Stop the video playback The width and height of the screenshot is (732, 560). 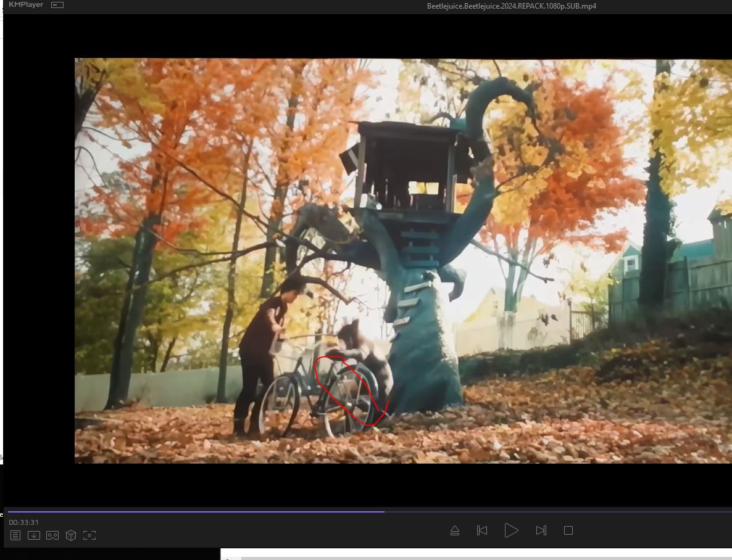pyautogui.click(x=568, y=530)
